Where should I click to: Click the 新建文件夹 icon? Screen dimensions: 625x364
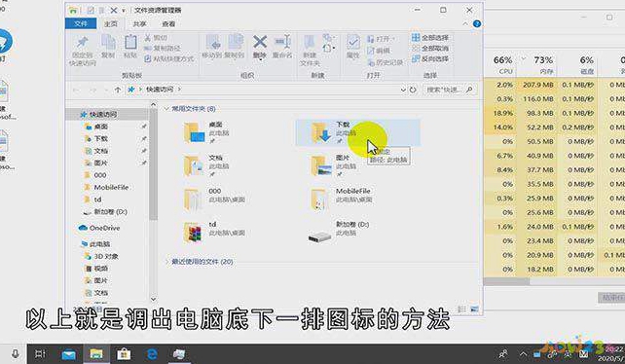pos(310,42)
